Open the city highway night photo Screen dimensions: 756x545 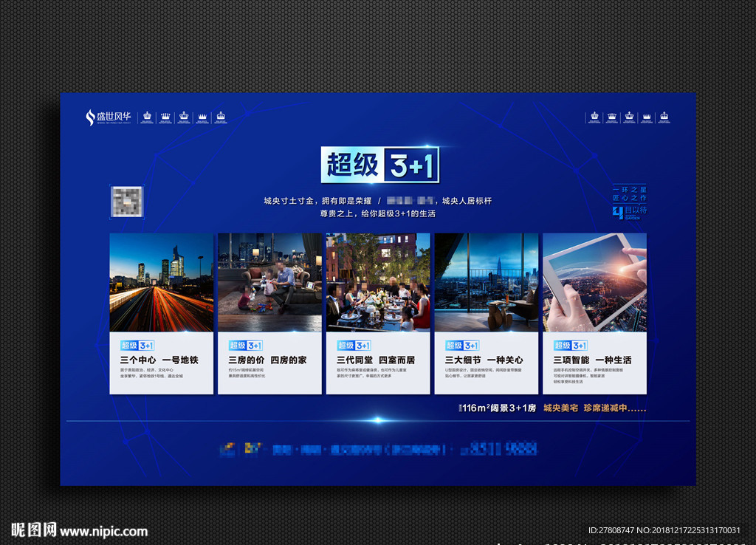(162, 283)
